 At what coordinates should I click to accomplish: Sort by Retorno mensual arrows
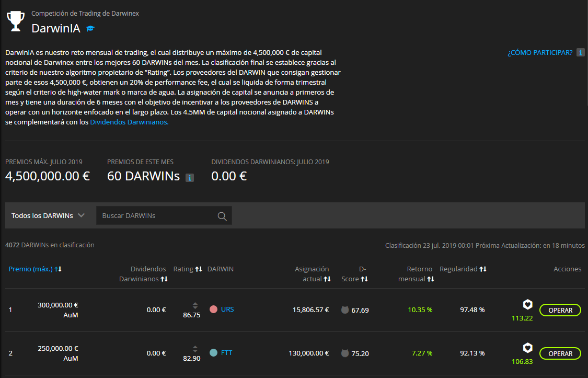pos(431,279)
